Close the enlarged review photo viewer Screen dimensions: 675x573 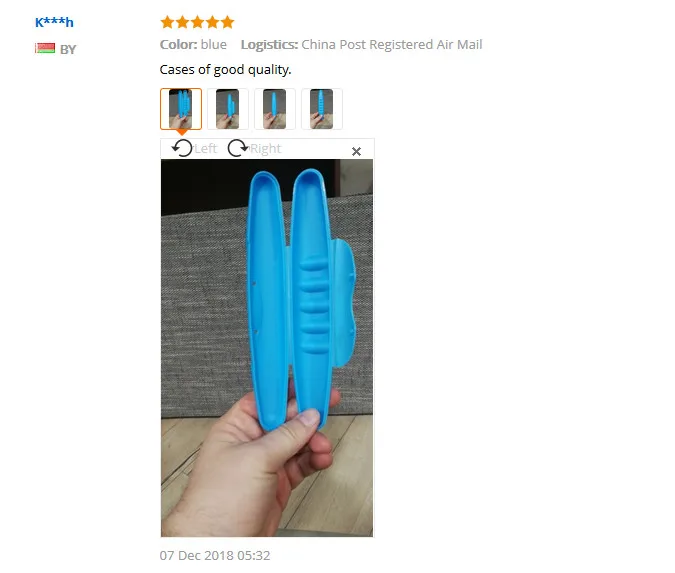point(356,152)
